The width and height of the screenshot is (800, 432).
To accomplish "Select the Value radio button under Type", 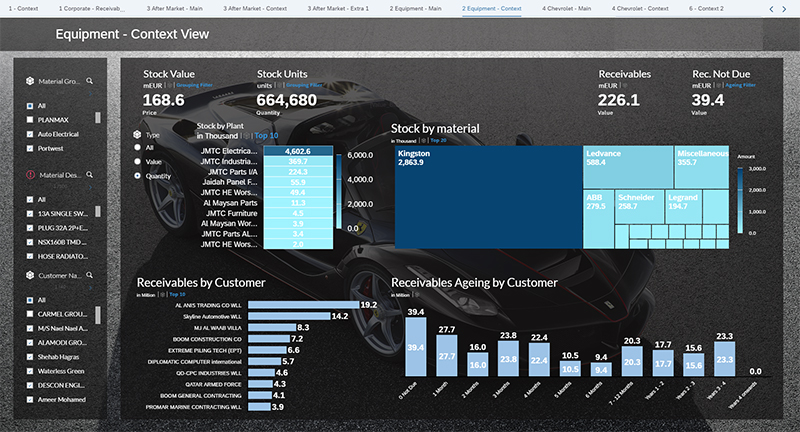I will (137, 162).
